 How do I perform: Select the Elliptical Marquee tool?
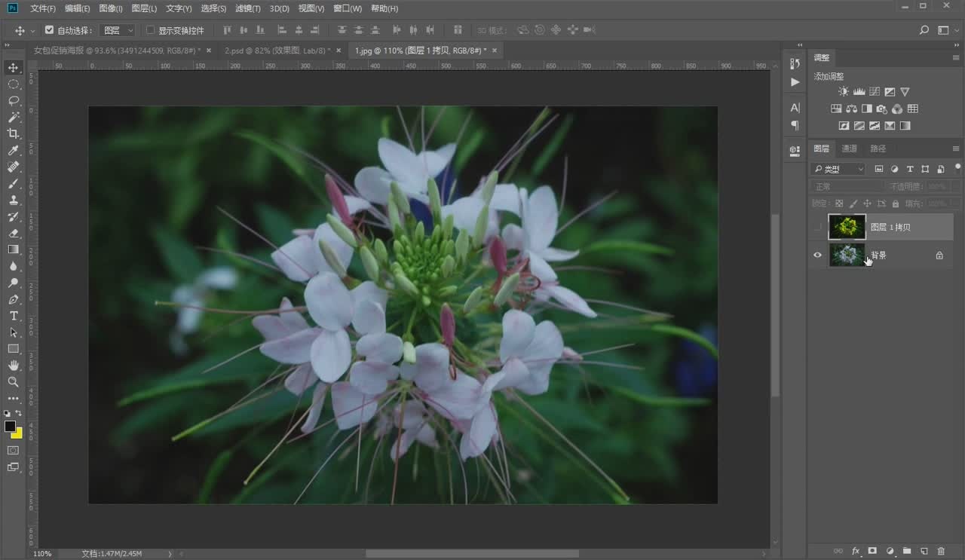(x=14, y=84)
